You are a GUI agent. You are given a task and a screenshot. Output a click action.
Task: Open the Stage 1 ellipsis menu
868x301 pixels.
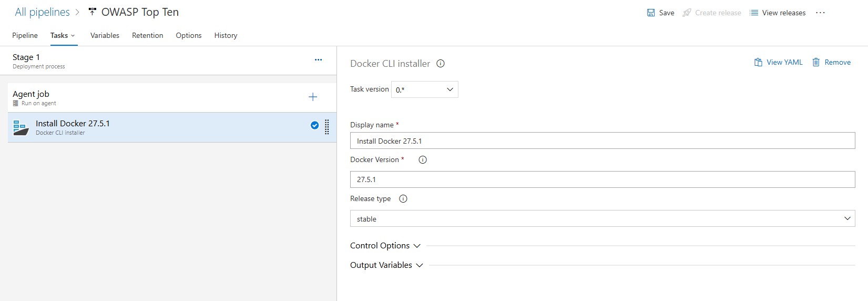point(318,60)
